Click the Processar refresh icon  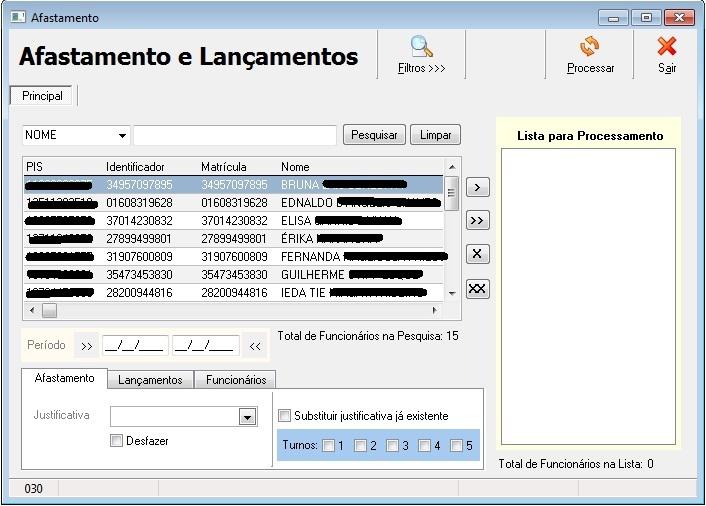[x=590, y=47]
